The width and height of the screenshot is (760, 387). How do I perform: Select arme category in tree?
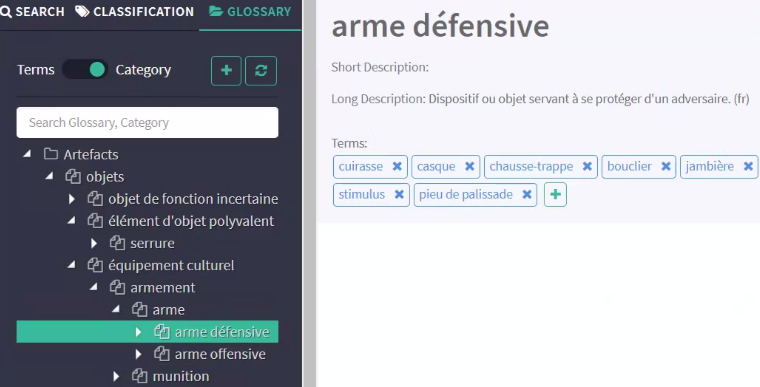click(x=169, y=309)
